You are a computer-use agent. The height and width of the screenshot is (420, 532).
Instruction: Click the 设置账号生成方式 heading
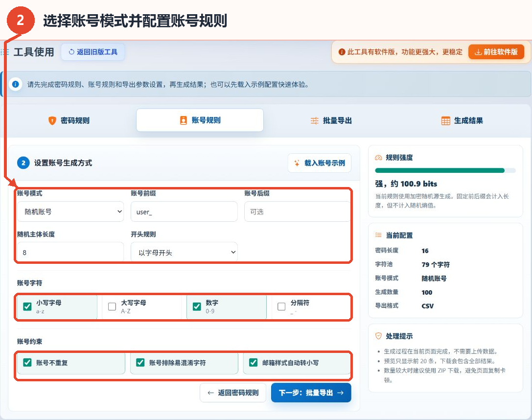63,163
